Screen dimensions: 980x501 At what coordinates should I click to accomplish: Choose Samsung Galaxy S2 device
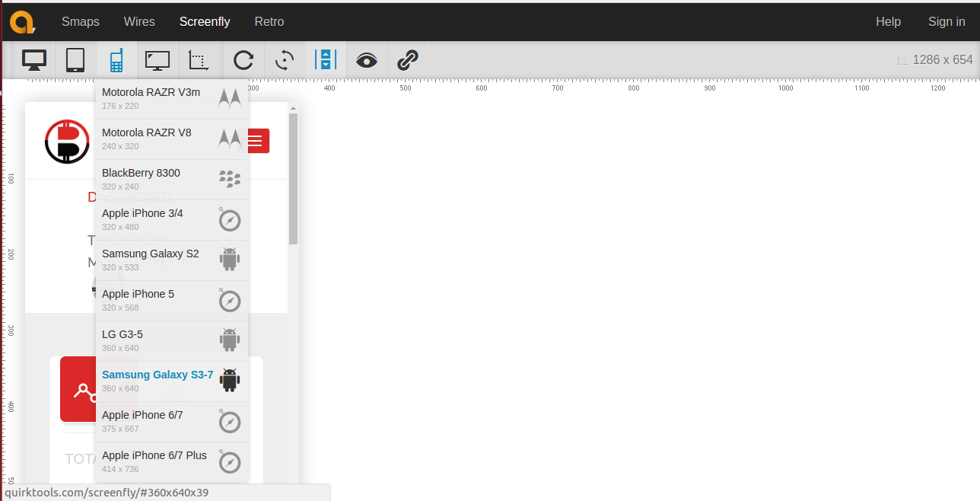pyautogui.click(x=172, y=260)
